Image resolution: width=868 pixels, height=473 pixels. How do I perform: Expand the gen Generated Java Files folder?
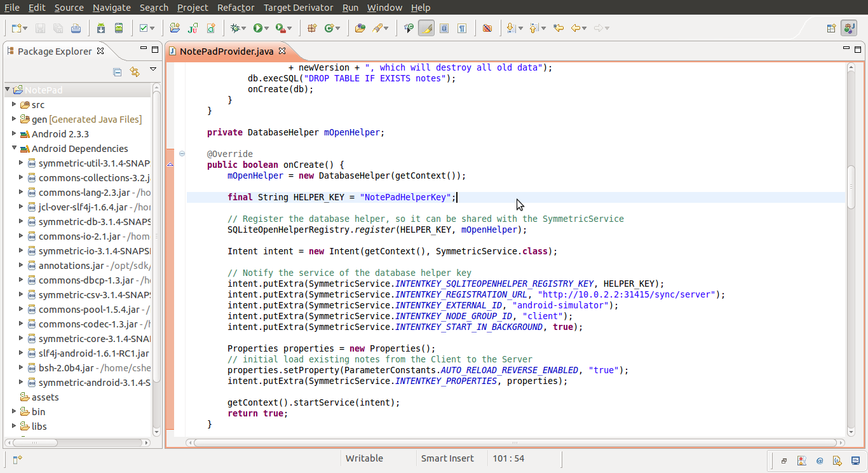[14, 119]
